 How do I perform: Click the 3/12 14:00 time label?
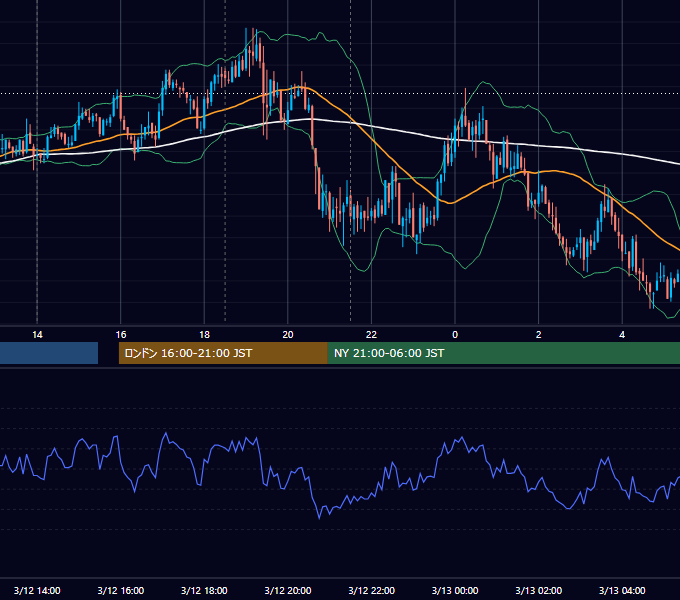[37, 590]
